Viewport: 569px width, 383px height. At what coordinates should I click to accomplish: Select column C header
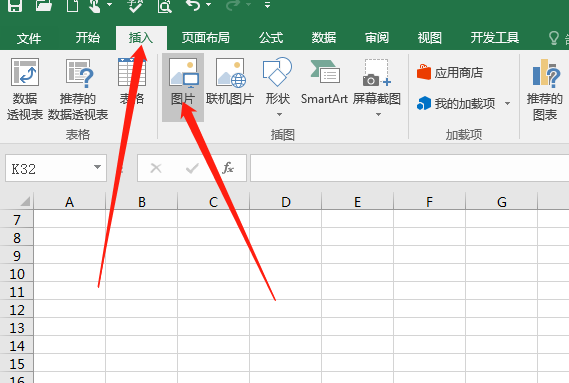[x=213, y=202]
